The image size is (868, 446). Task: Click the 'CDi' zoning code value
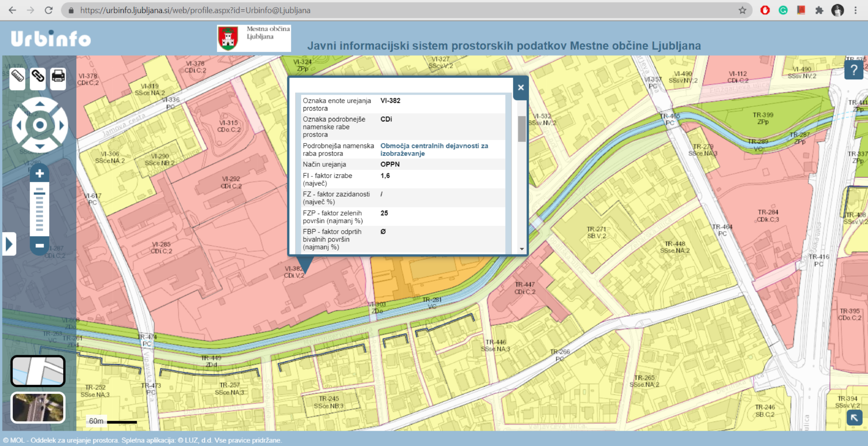[386, 119]
